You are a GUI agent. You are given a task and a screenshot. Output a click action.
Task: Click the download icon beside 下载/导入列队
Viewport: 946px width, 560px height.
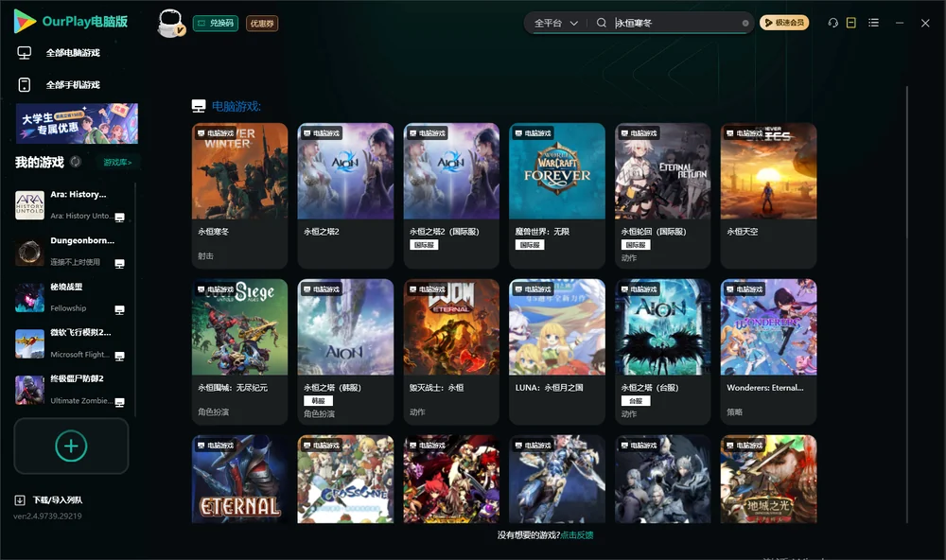coord(20,500)
